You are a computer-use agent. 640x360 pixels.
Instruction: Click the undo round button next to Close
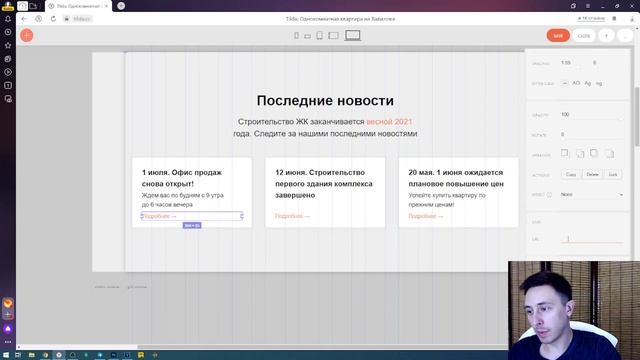pos(607,36)
